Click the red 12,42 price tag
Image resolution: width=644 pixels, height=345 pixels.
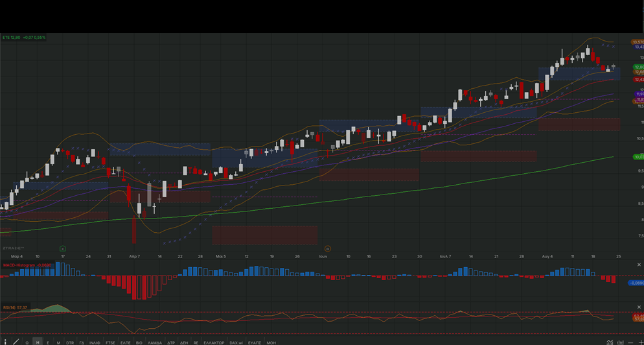[x=639, y=79]
